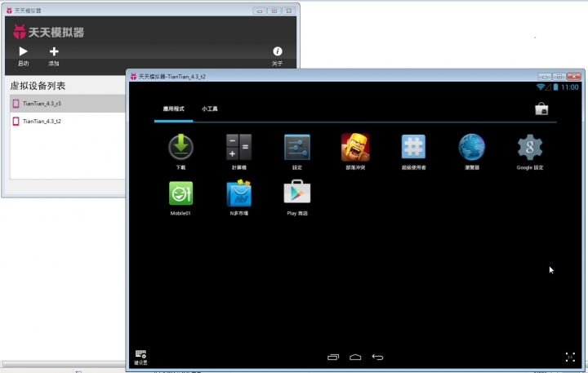Minimize the TianTian_4.3_t2 emulator window

pyautogui.click(x=545, y=77)
